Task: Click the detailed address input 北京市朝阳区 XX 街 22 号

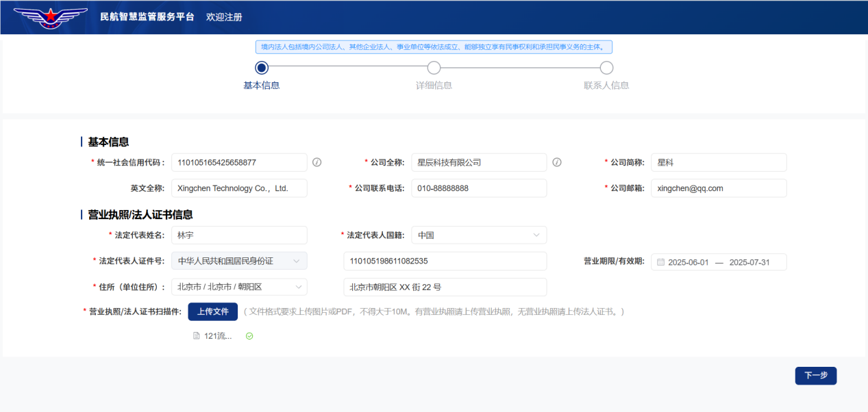Action: 445,287
